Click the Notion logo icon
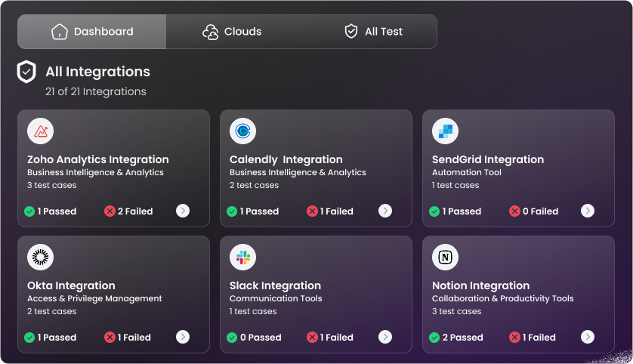The width and height of the screenshot is (633, 364). [x=446, y=258]
